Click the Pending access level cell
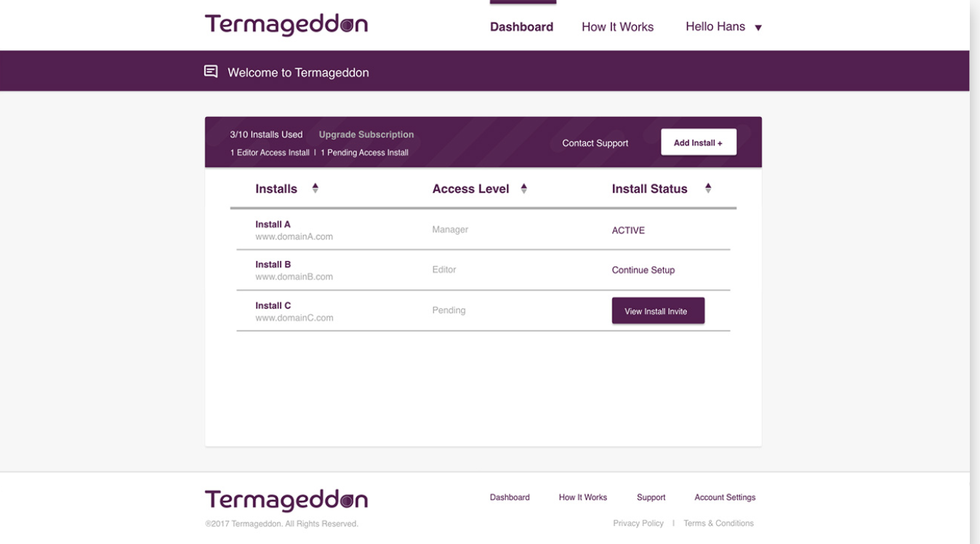The width and height of the screenshot is (980, 544). point(449,310)
